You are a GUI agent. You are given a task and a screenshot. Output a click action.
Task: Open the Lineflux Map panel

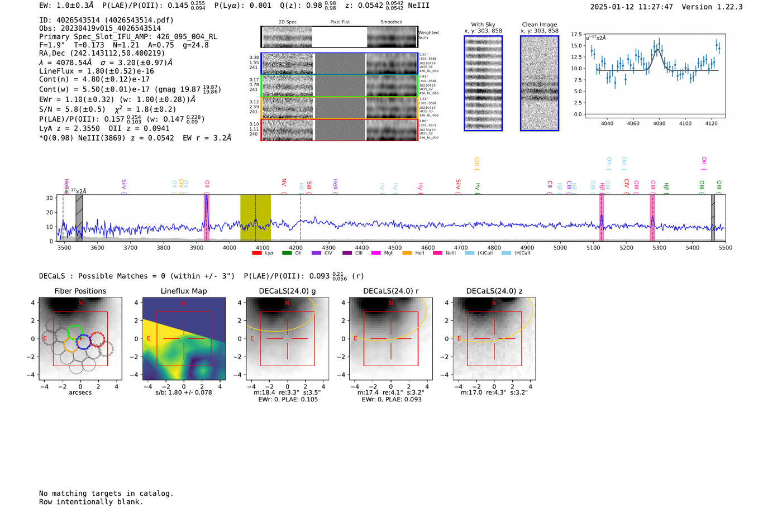pyautogui.click(x=184, y=338)
